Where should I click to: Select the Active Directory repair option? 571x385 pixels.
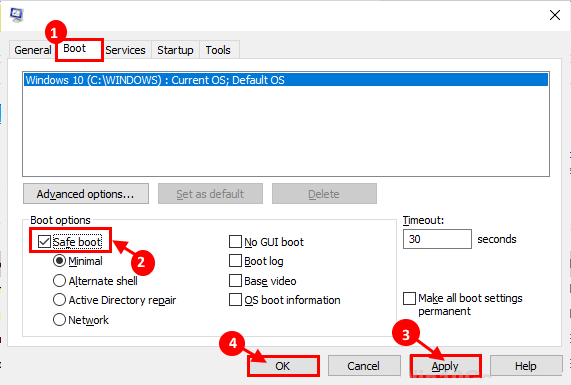tap(59, 300)
